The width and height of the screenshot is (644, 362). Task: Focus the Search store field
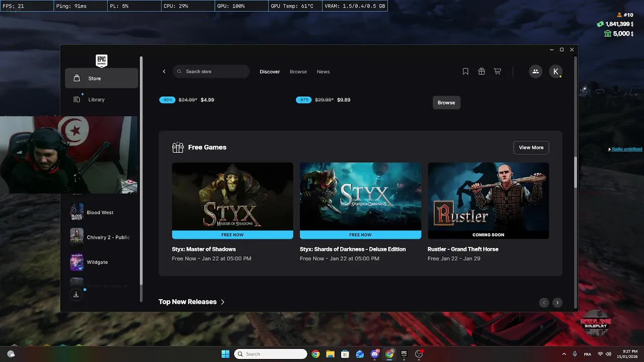tap(211, 71)
